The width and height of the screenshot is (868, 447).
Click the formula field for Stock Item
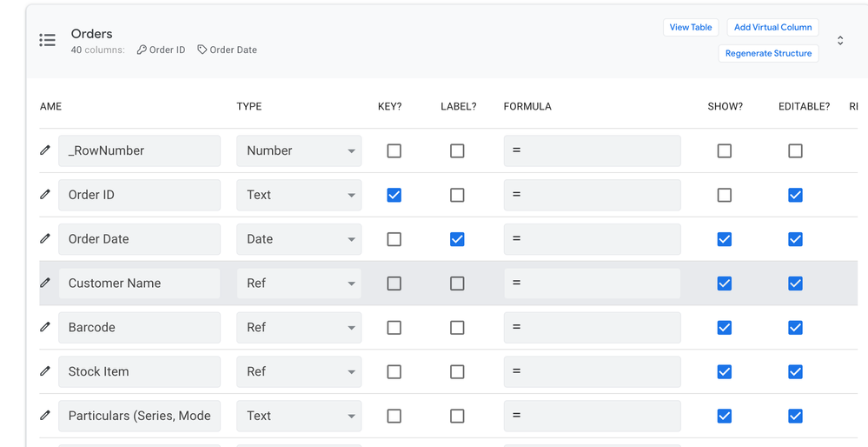593,371
